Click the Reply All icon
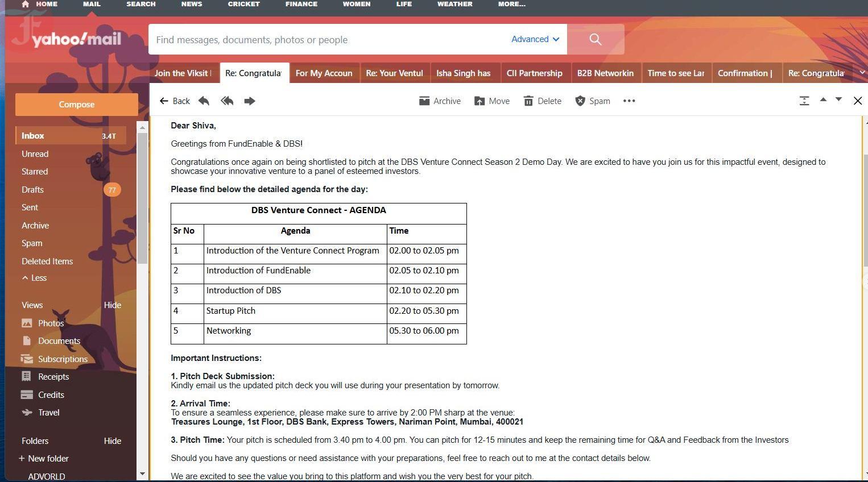Screen dimensions: 868x482 pos(227,101)
